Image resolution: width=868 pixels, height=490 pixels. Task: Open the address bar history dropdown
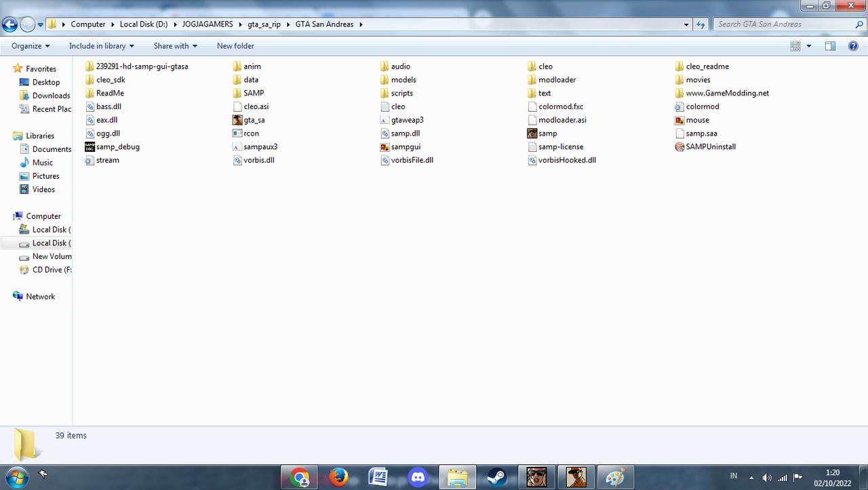(687, 24)
